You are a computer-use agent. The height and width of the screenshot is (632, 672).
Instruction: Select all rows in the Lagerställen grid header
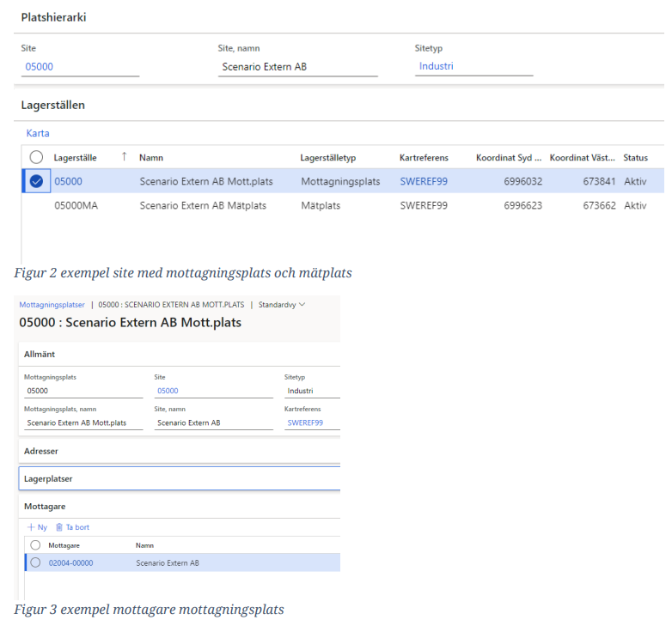pyautogui.click(x=36, y=157)
